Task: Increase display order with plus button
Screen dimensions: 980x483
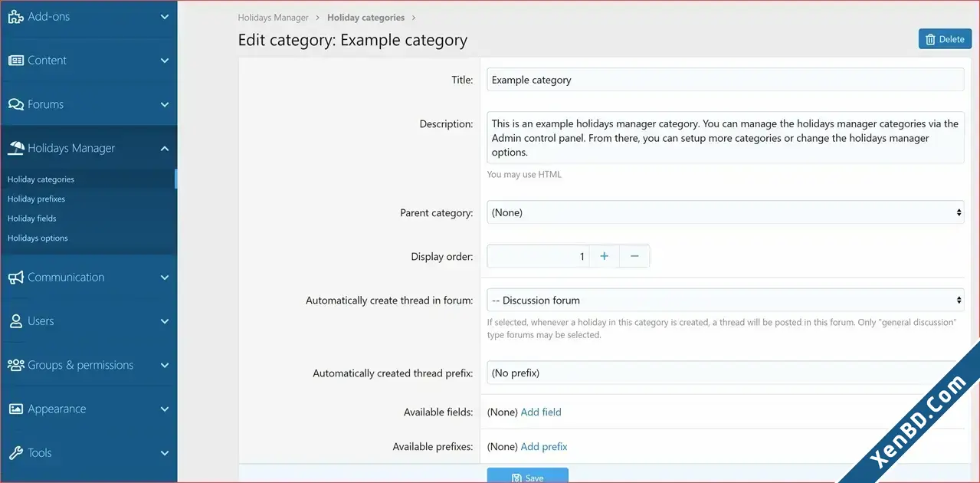Action: tap(604, 256)
